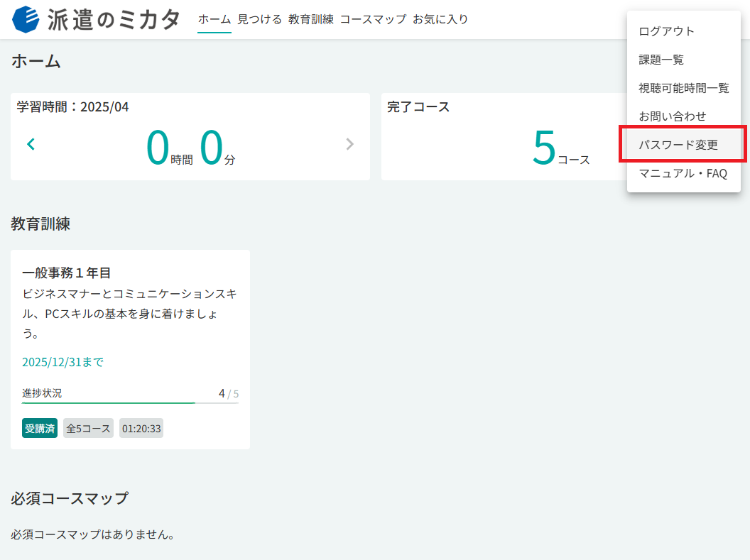Click the 進捗状況 progress bar
Image resolution: width=750 pixels, height=560 pixels.
130,403
